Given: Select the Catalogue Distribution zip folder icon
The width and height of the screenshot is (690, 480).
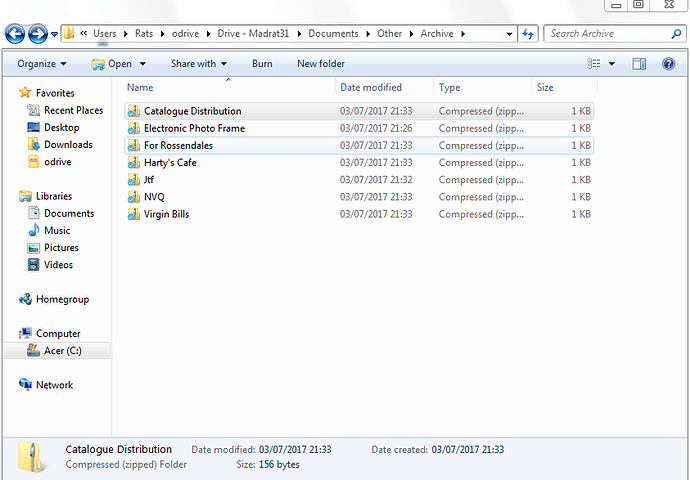Looking at the screenshot, I should coord(133,111).
